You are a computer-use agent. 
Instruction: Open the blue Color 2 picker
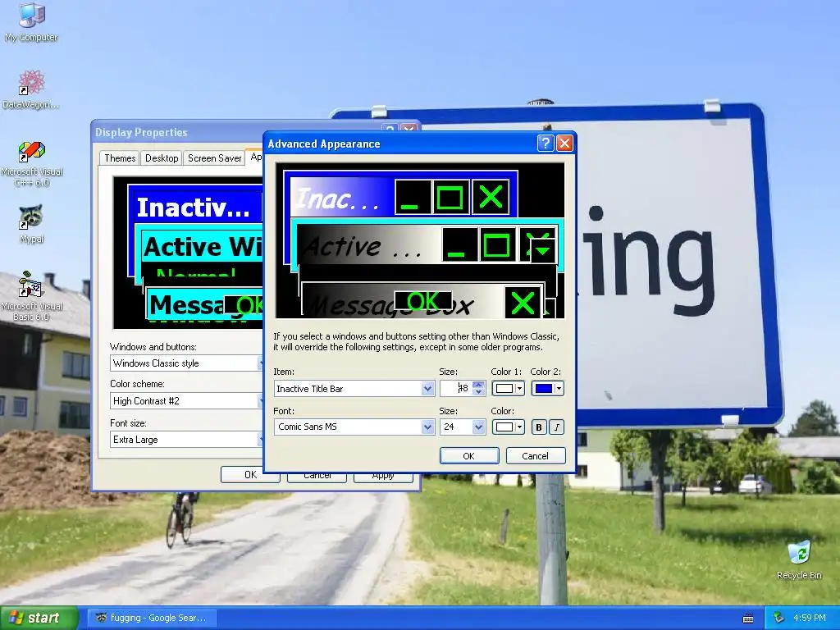coord(547,388)
